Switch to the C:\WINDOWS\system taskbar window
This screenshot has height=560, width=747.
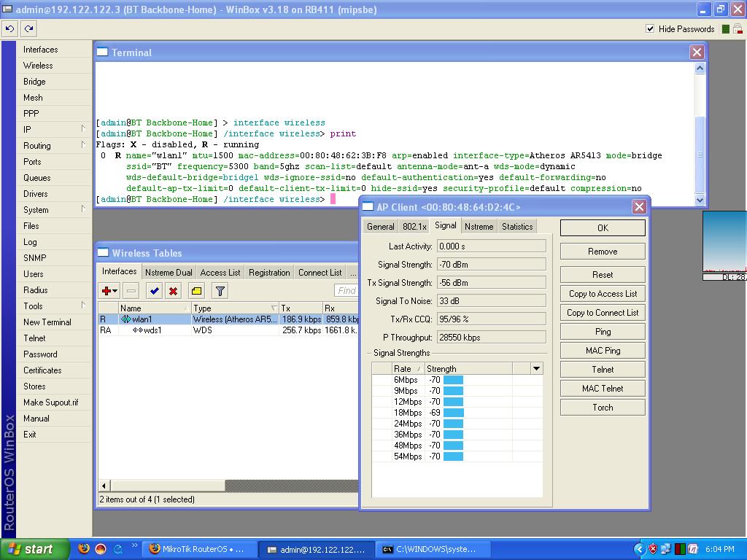433,549
